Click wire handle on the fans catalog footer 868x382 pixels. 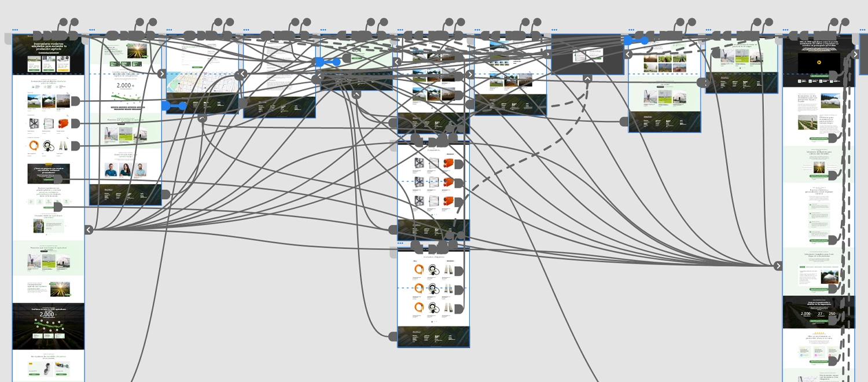pyautogui.click(x=393, y=230)
